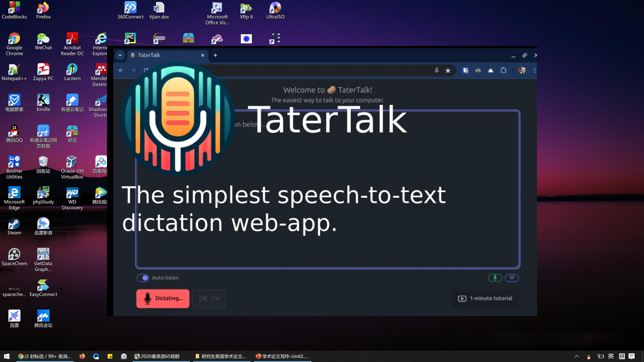The width and height of the screenshot is (644, 362).
Task: Open 电脑管家 desktop shortcut
Action: pos(14,103)
